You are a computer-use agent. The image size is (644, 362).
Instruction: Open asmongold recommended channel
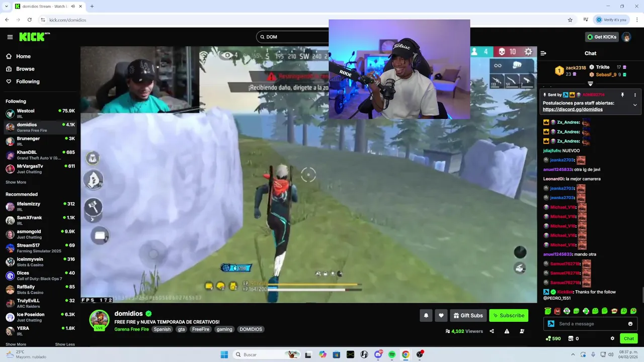tap(40, 234)
